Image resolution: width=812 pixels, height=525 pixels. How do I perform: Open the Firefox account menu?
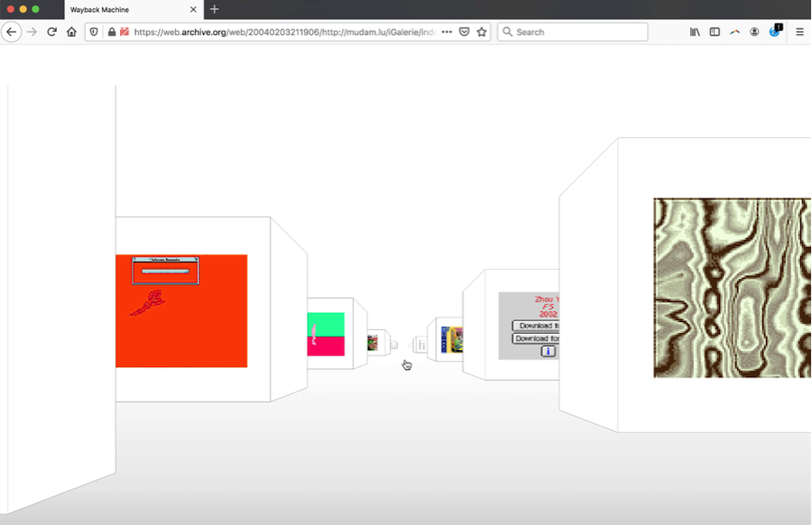[754, 32]
